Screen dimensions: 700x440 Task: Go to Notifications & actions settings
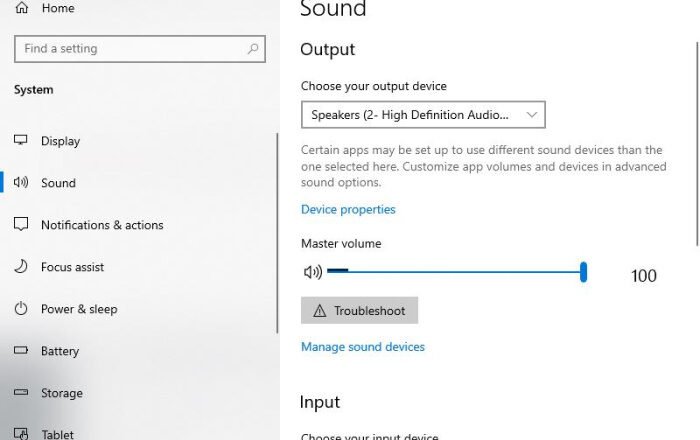[x=102, y=225]
